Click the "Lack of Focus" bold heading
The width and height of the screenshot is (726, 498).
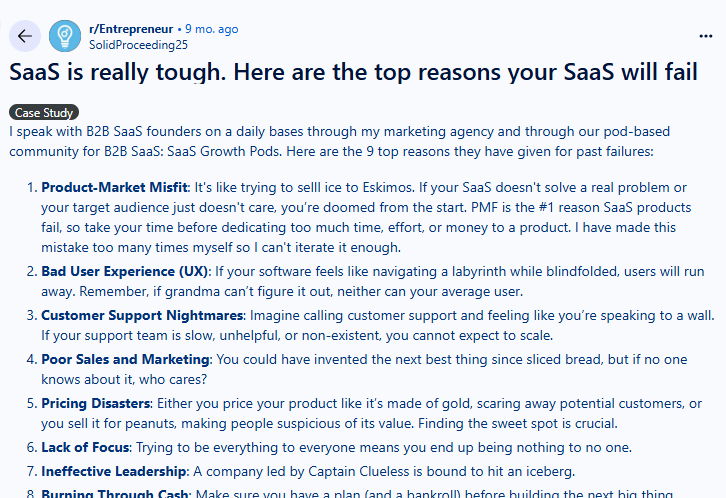(85, 447)
